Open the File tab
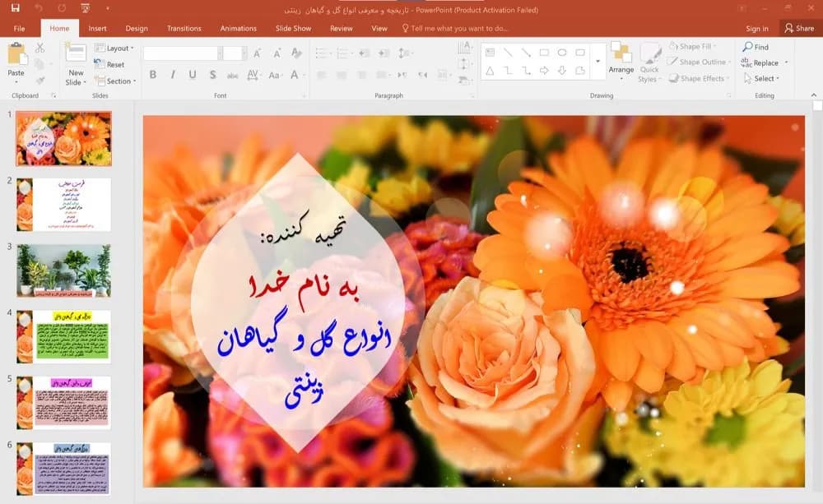The height and width of the screenshot is (504, 823). click(19, 28)
